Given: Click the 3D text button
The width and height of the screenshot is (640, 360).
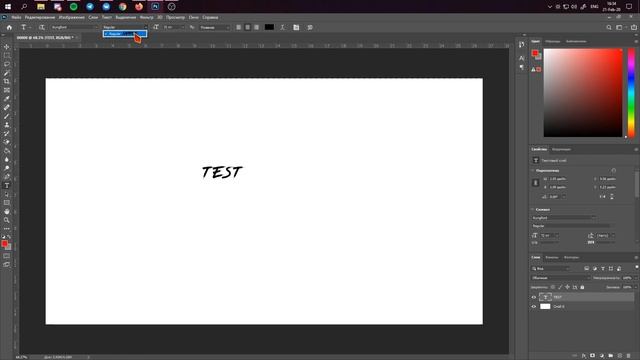Looking at the screenshot, I should coord(310,27).
